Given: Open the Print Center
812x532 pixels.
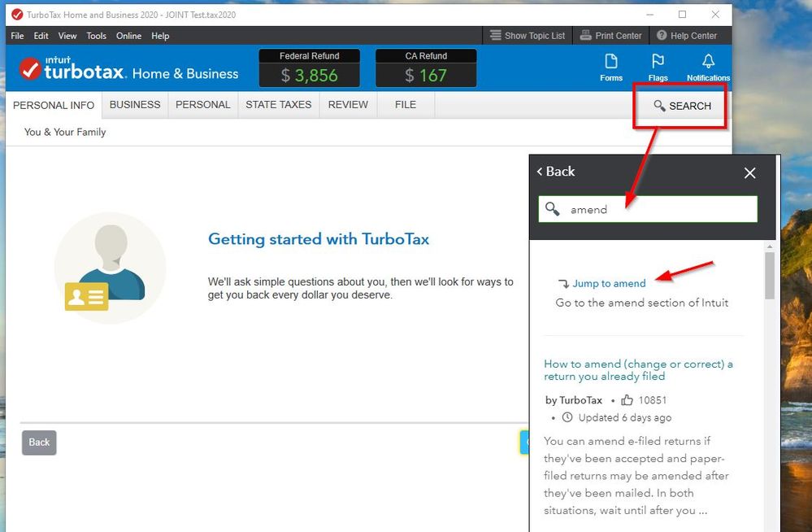Looking at the screenshot, I should 610,35.
